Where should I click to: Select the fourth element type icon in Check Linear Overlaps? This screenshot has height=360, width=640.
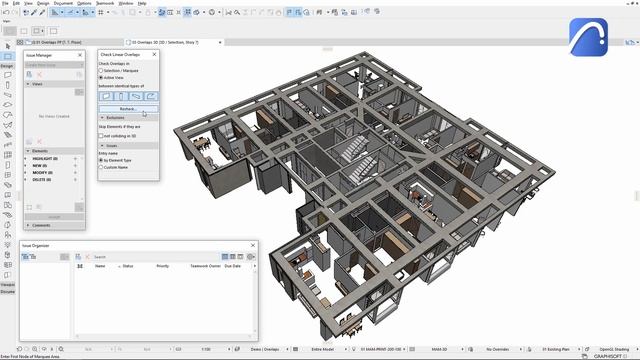pos(151,96)
